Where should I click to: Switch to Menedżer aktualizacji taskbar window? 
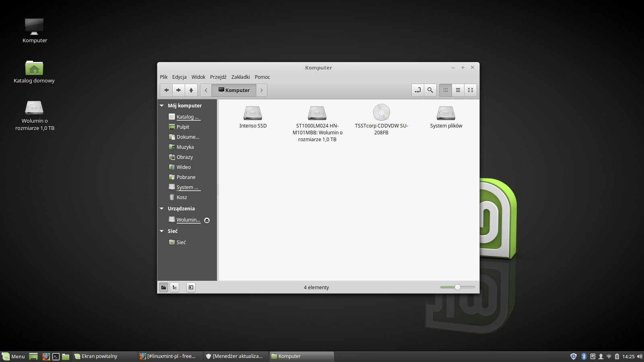coord(236,356)
